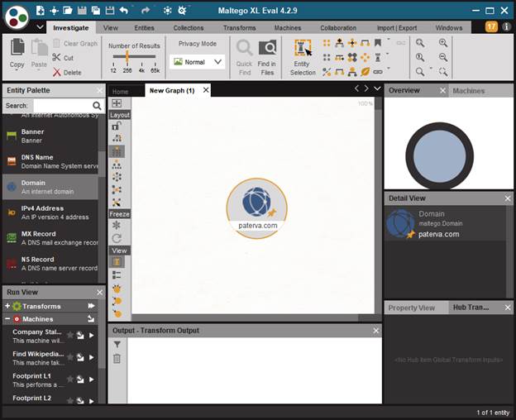
Task: Click the Overview panel thumbnail
Action: click(440, 155)
